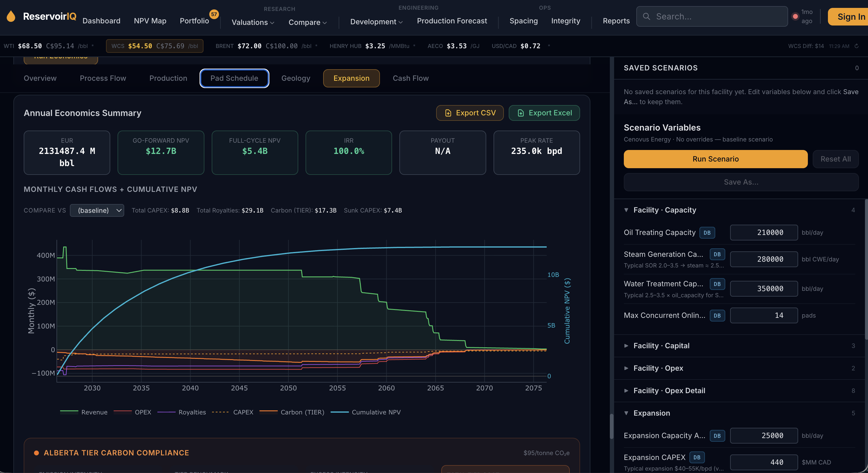Click the Sign In button
The width and height of the screenshot is (868, 473).
(848, 16)
